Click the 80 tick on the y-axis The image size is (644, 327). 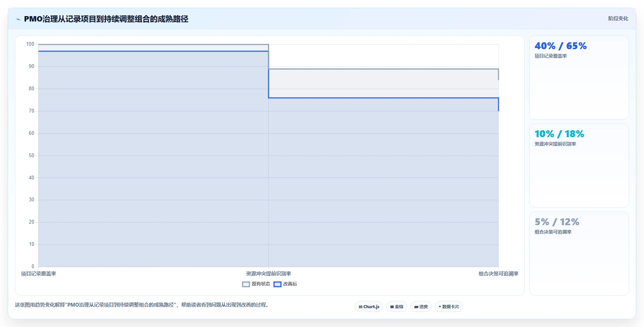pyautogui.click(x=31, y=89)
